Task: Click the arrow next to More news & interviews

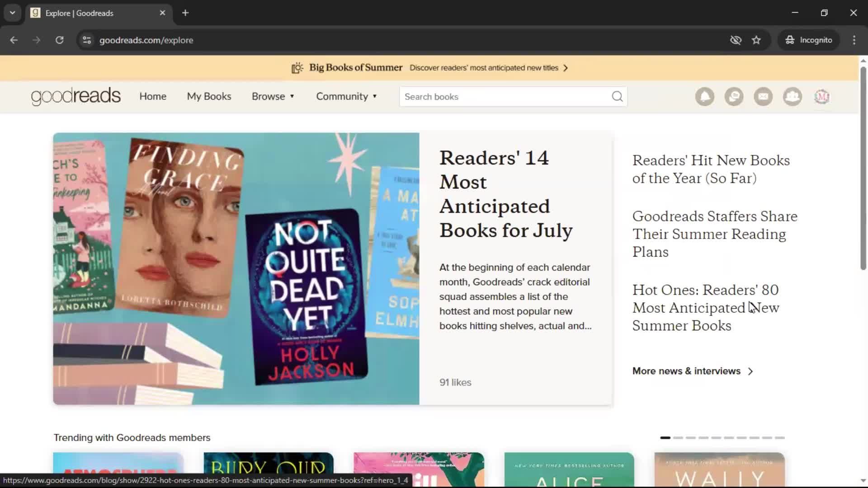Action: (750, 371)
